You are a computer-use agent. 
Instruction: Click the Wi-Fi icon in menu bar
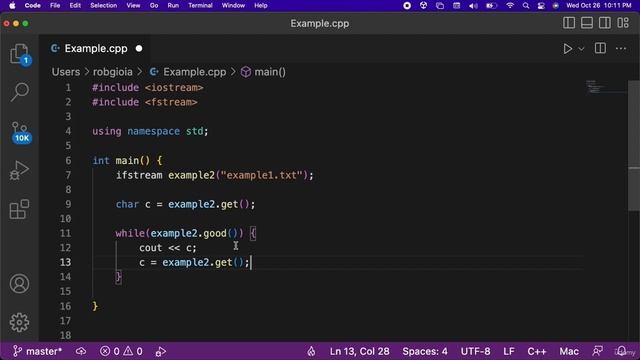tap(510, 5)
